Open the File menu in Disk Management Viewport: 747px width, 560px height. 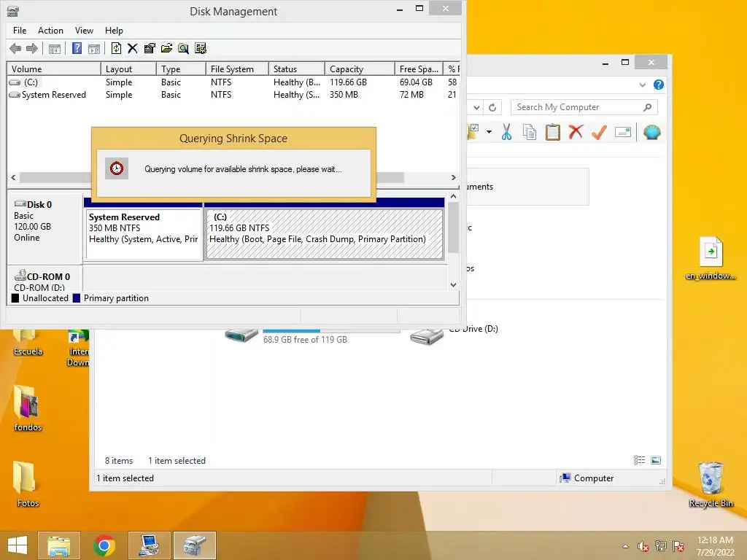[20, 31]
